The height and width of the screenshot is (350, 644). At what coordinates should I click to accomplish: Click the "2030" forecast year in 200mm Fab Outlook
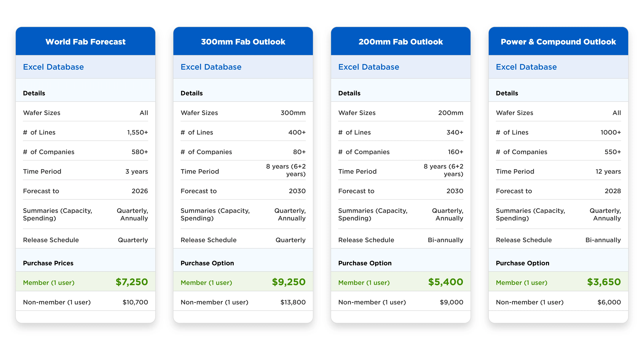[455, 191]
